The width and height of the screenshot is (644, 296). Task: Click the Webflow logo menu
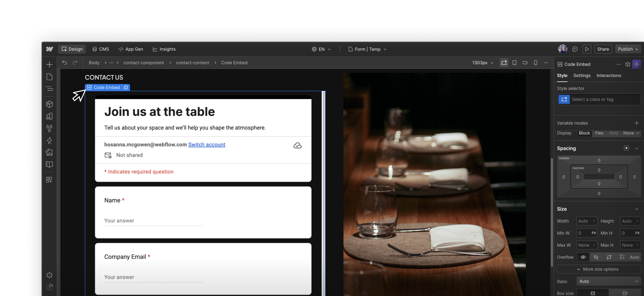click(x=50, y=49)
